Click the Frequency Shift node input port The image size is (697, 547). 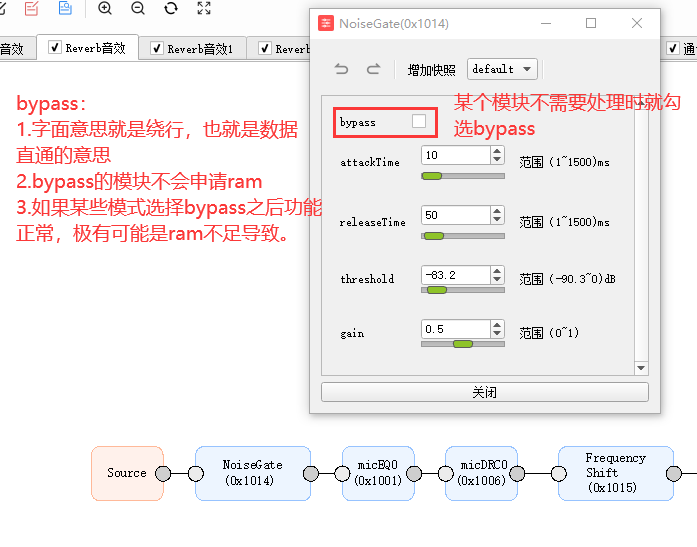tap(559, 474)
